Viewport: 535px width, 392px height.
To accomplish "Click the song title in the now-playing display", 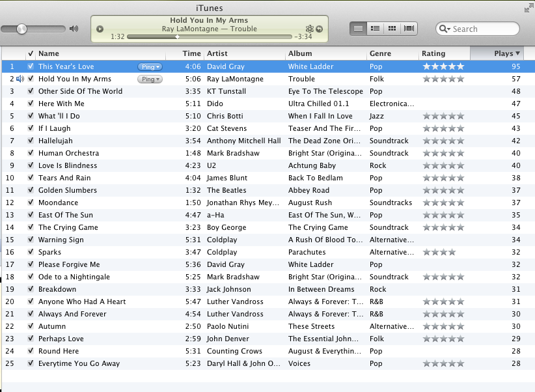I will 209,20.
